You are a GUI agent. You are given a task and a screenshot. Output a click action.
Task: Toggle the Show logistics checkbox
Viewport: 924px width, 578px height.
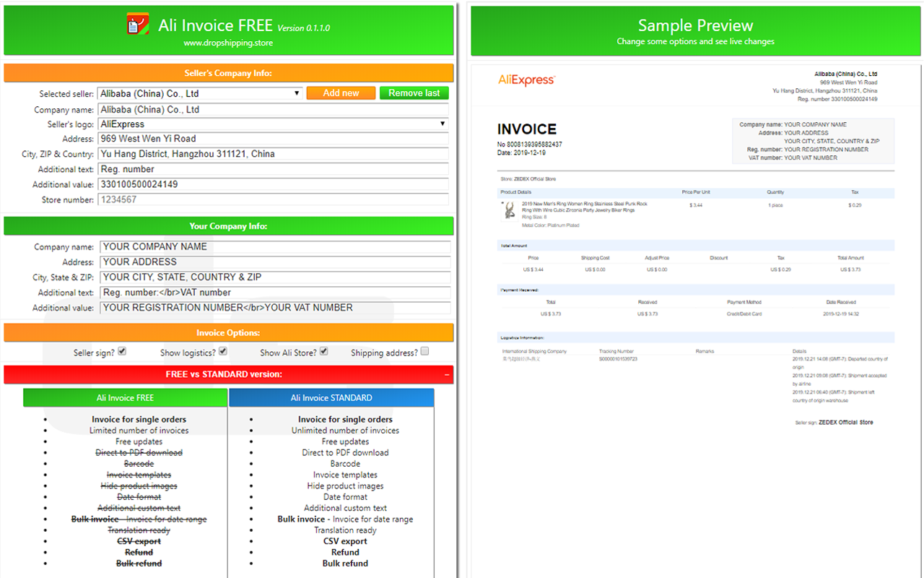click(223, 351)
